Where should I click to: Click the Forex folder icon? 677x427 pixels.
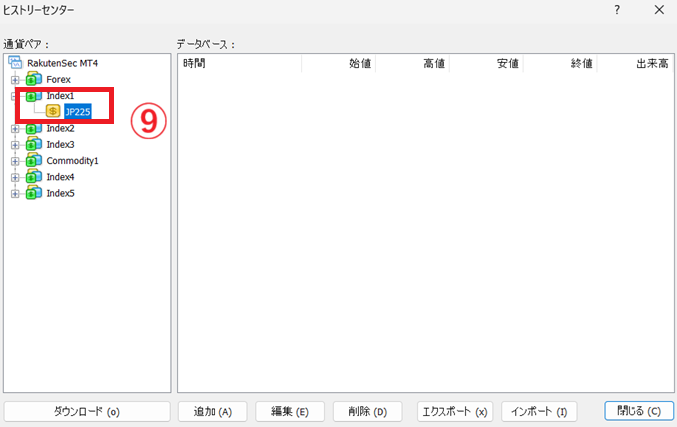coord(34,79)
